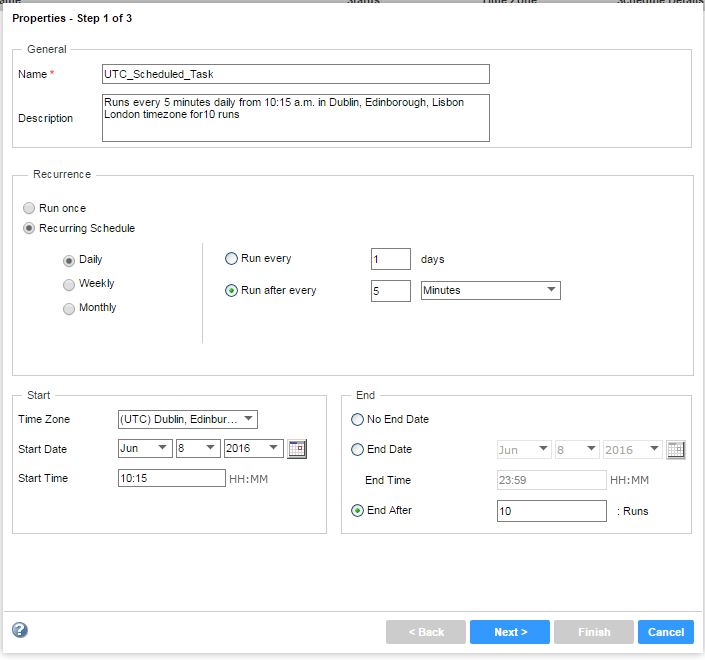This screenshot has width=705, height=660.
Task: Click the Description text area
Action: click(x=296, y=118)
